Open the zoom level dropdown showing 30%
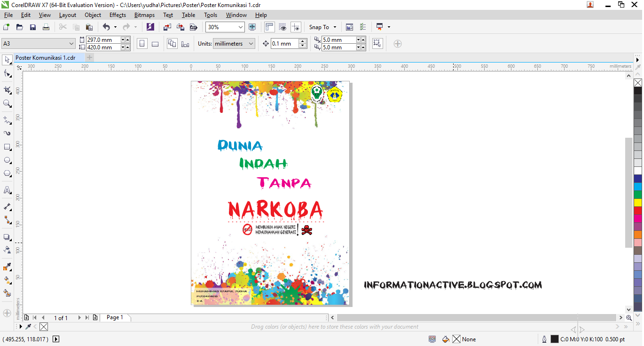The height and width of the screenshot is (346, 644). [241, 27]
